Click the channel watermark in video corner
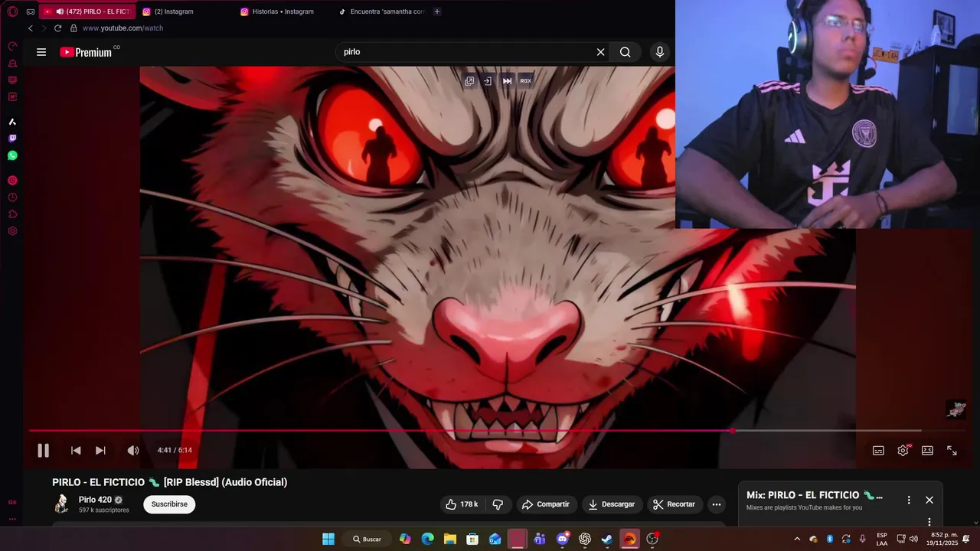The image size is (980, 551). pos(956,409)
